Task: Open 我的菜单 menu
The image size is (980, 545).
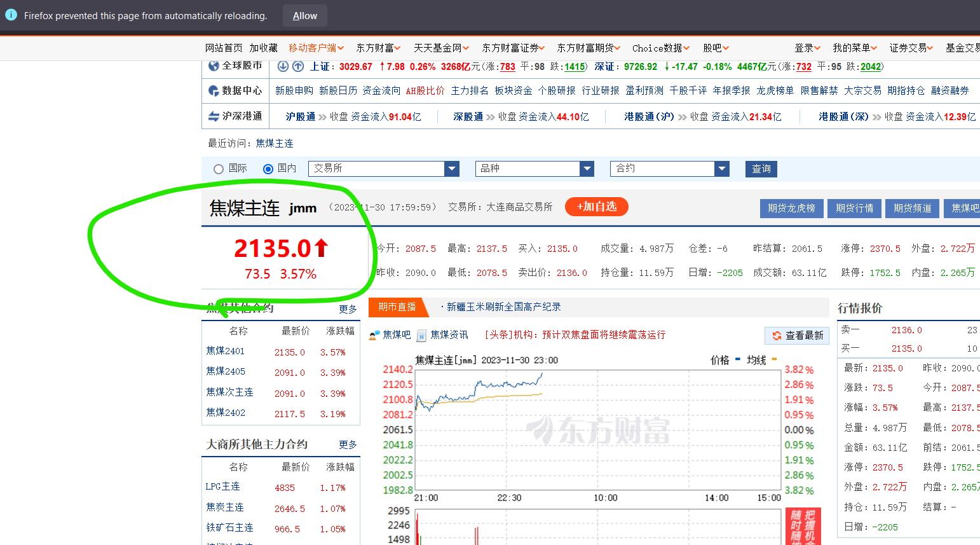Action: [855, 48]
